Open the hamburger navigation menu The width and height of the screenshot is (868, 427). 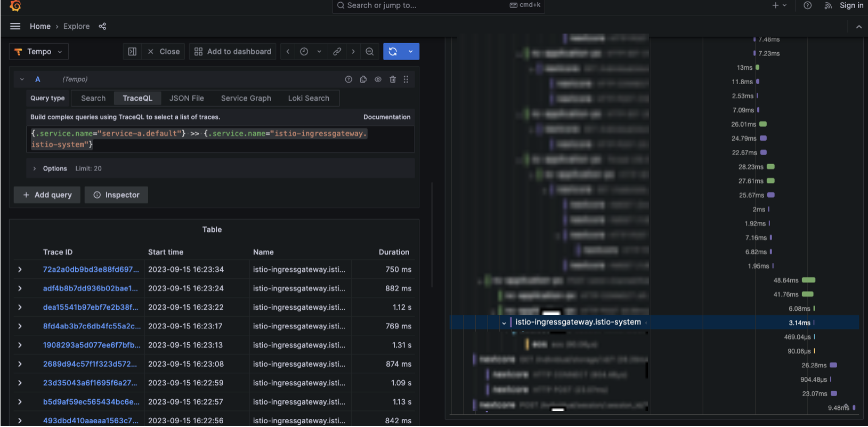(x=15, y=26)
